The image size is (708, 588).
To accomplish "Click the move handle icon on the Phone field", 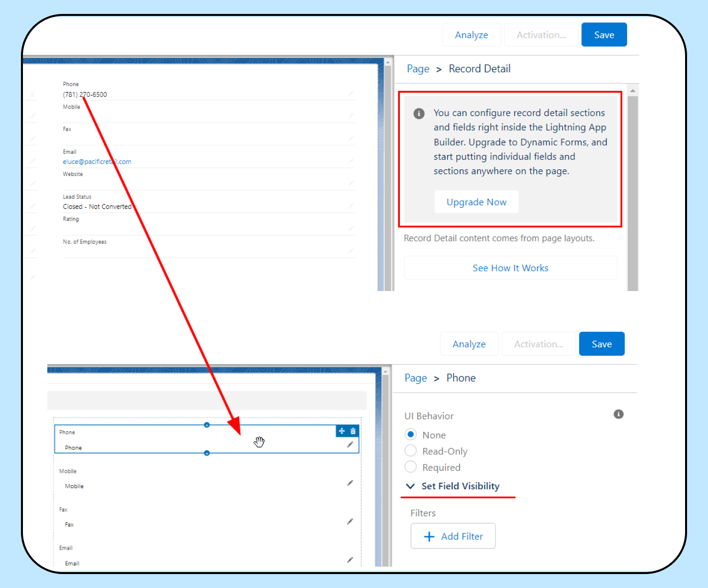I will tap(342, 431).
